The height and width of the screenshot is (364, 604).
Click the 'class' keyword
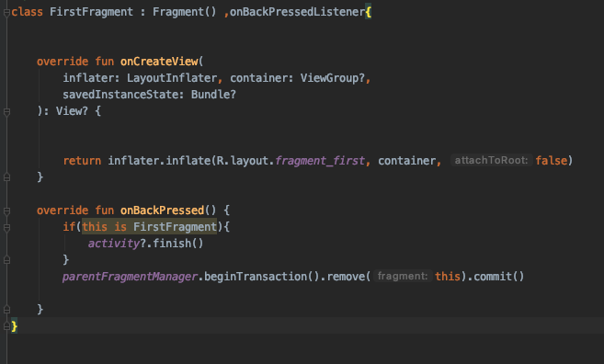point(27,12)
